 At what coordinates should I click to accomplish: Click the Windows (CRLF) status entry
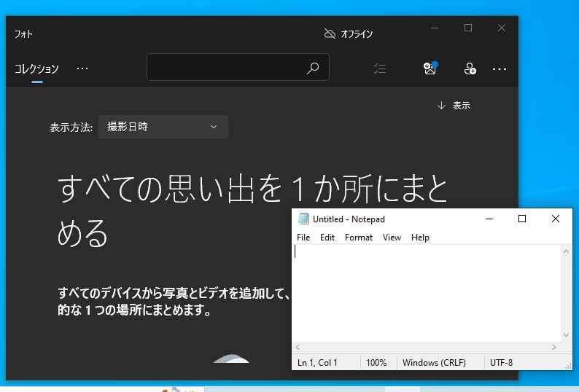click(434, 363)
